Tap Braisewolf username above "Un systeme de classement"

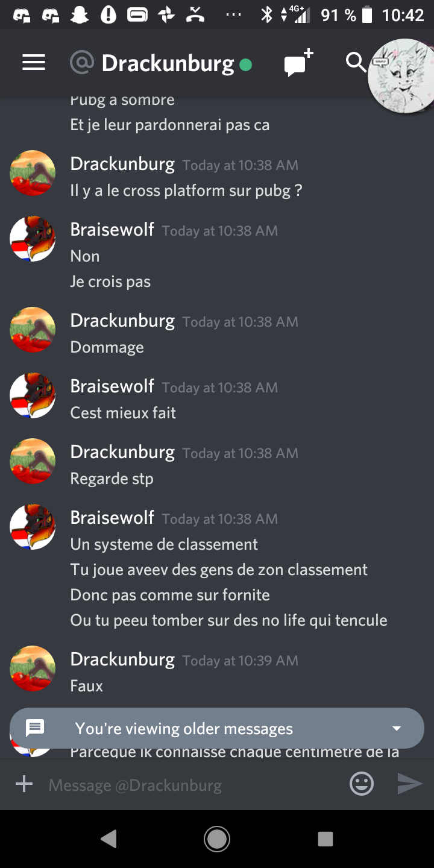point(112,517)
